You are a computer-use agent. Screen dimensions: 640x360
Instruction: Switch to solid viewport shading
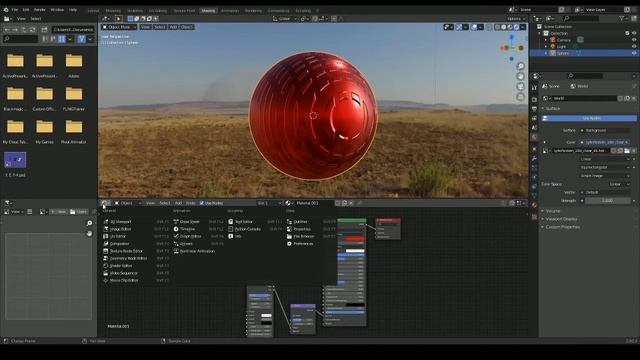[x=504, y=27]
